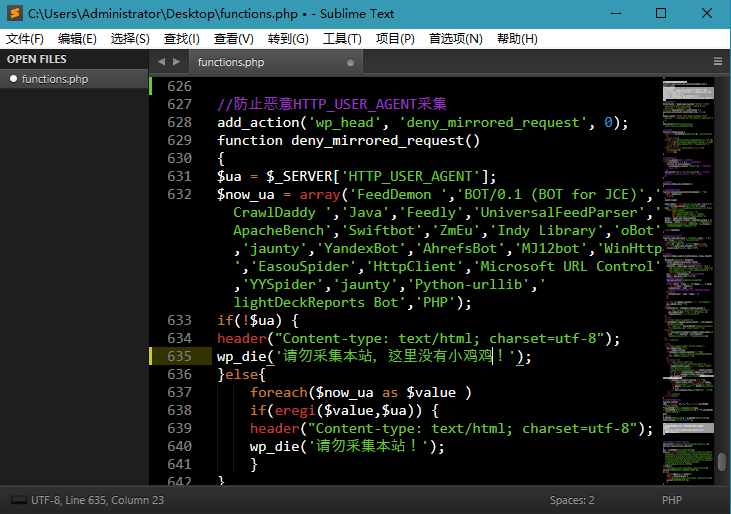Open the 首选项(N) menu
The image size is (731, 514).
pos(455,39)
